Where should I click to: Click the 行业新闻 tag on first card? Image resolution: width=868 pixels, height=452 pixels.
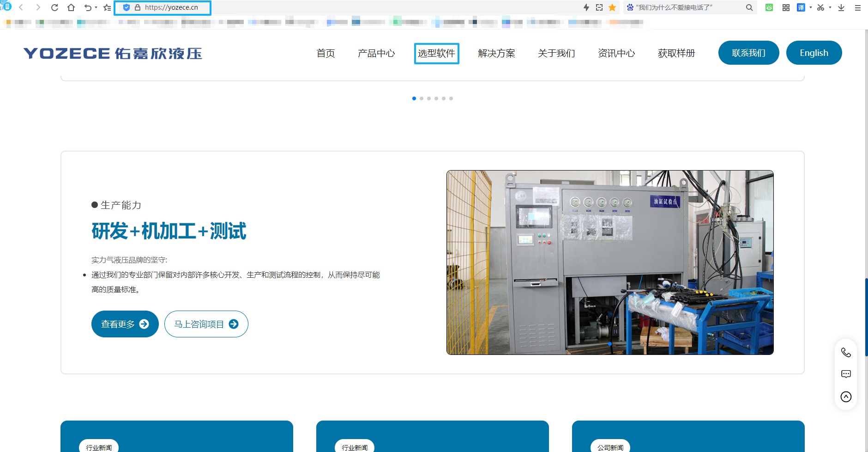99,447
